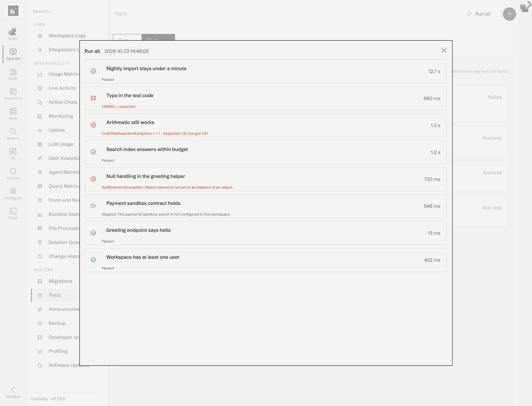Open Profiling in the sidebar
Viewport: 532px width, 406px height.
[x=58, y=351]
